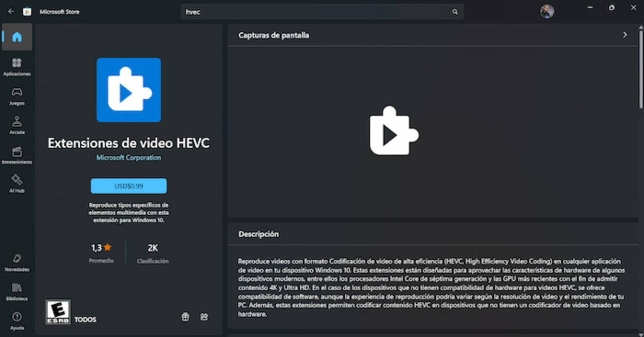644x337 pixels.
Task: Click the star rating 1,3
Action: (x=101, y=248)
